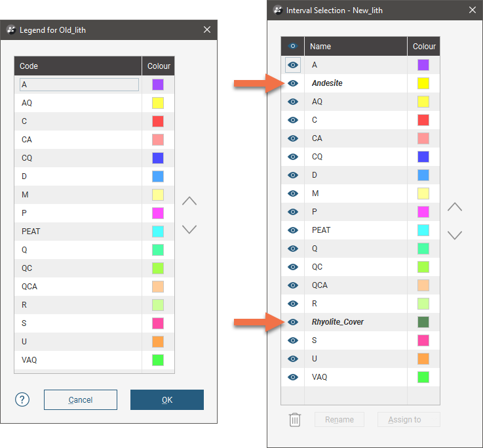The width and height of the screenshot is (483, 448).
Task: Click up arrow in Interval Selection
Action: point(455,207)
